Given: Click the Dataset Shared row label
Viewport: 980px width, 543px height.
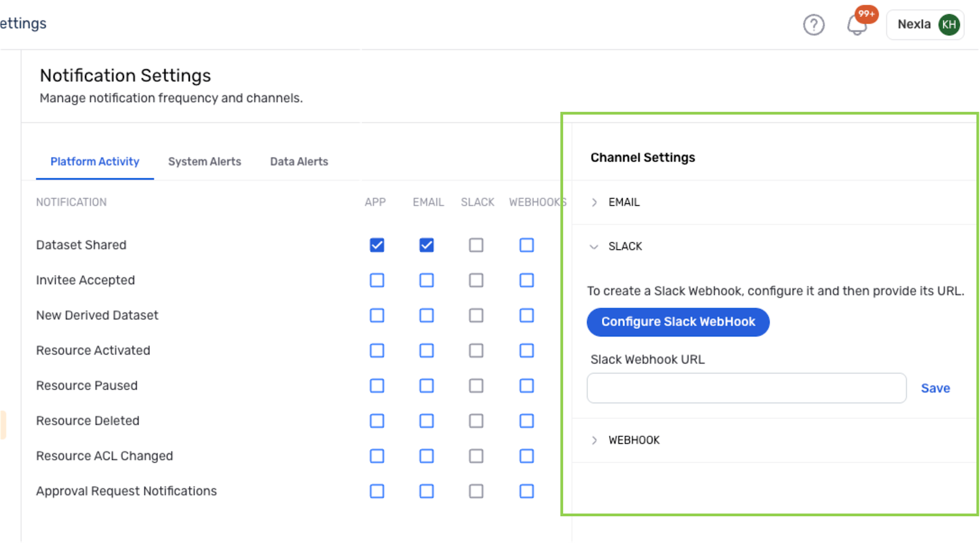Looking at the screenshot, I should 81,245.
